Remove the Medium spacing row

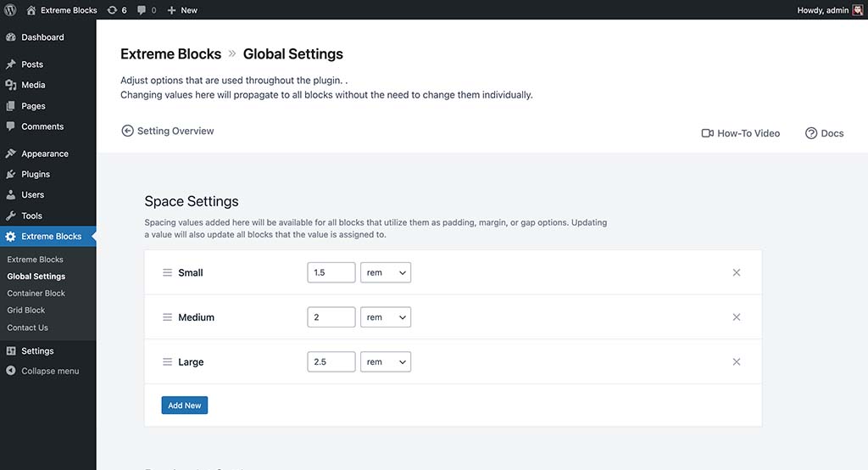(x=737, y=317)
